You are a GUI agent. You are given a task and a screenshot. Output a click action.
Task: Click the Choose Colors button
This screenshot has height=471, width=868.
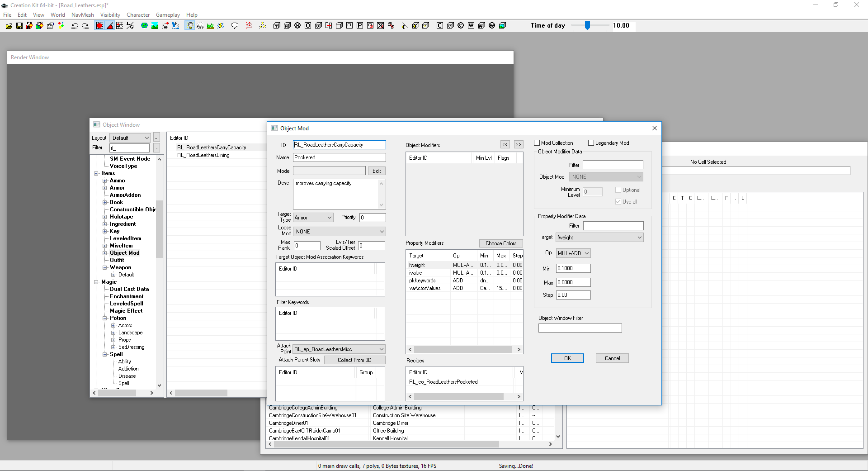click(500, 243)
